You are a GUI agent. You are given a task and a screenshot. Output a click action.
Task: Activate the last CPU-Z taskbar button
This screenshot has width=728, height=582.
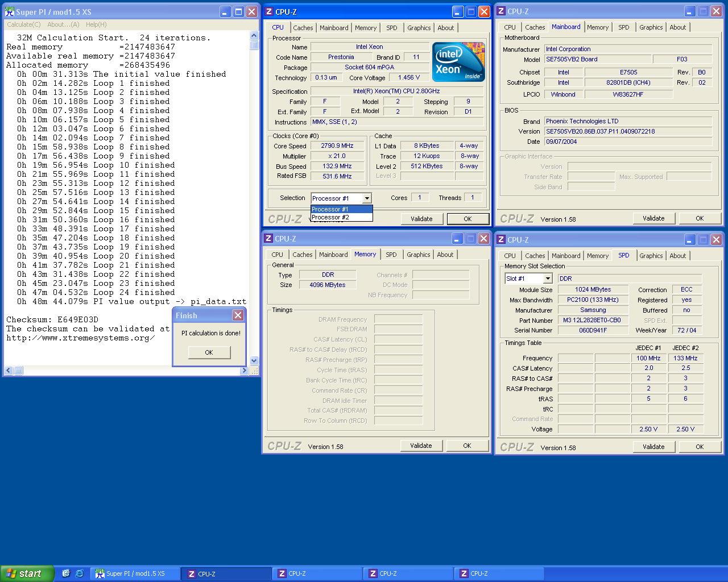(x=499, y=573)
